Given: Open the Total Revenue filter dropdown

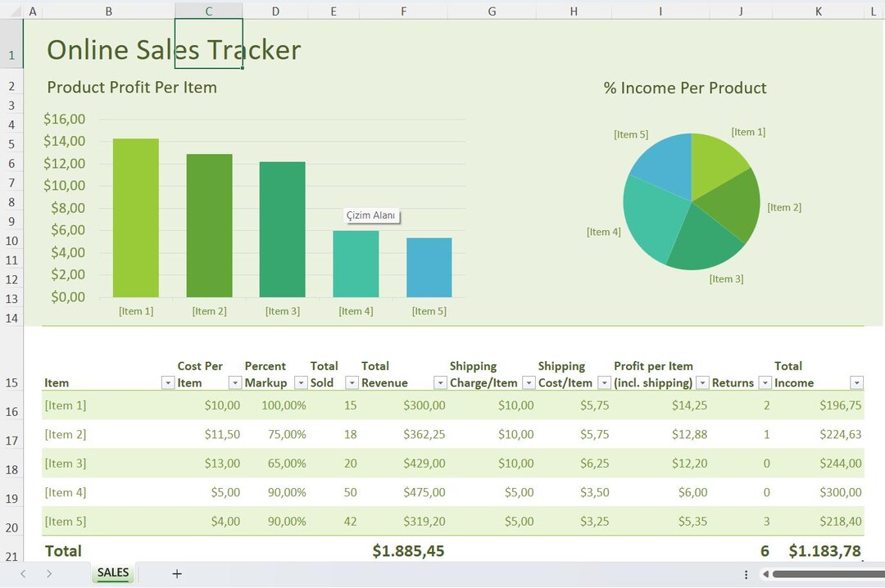Looking at the screenshot, I should tap(440, 382).
